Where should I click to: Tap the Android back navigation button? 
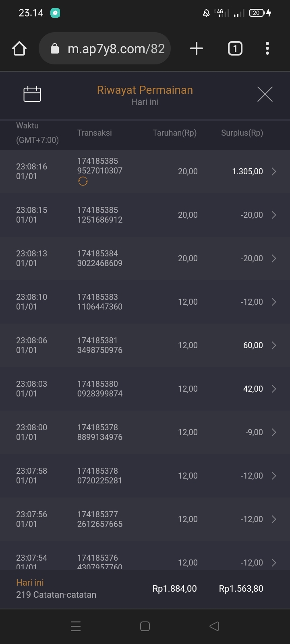pos(214,626)
